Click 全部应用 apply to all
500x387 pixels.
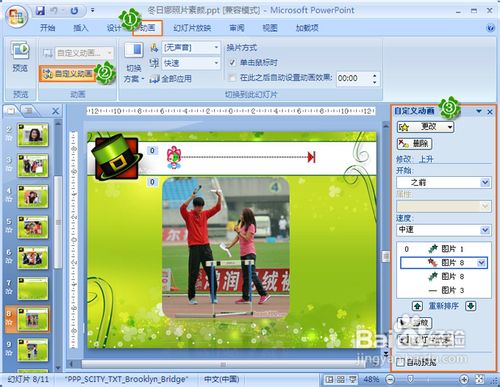[x=171, y=79]
